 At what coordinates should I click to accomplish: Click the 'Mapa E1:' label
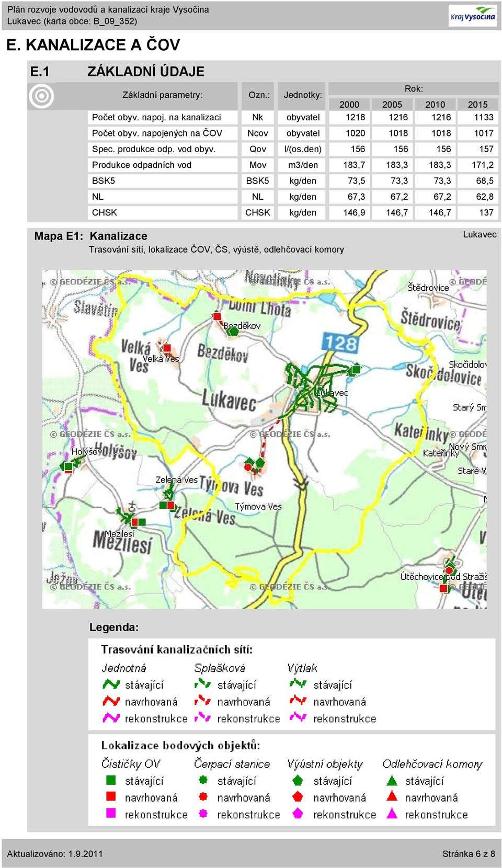[59, 236]
